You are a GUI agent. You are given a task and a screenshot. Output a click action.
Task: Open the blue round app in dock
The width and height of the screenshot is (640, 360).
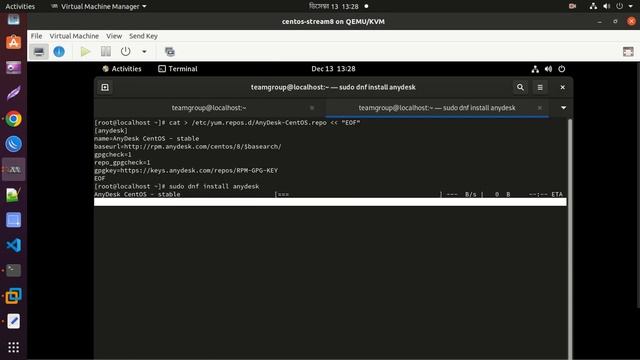point(13,144)
